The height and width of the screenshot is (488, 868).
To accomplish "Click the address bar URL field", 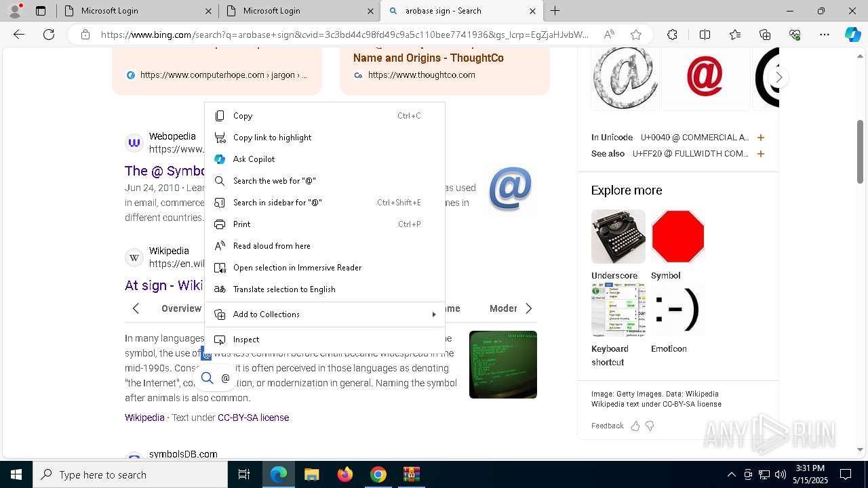I will pyautogui.click(x=344, y=35).
